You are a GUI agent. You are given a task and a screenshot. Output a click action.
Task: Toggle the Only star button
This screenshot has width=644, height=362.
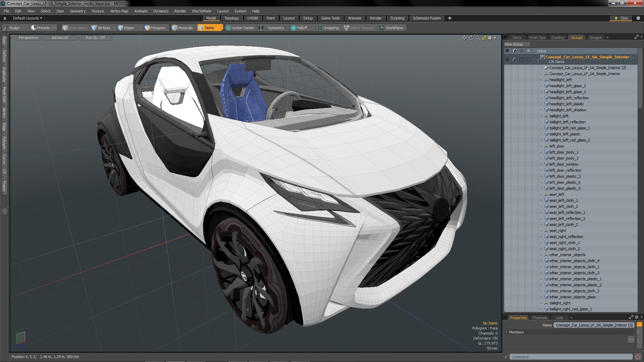(x=621, y=18)
